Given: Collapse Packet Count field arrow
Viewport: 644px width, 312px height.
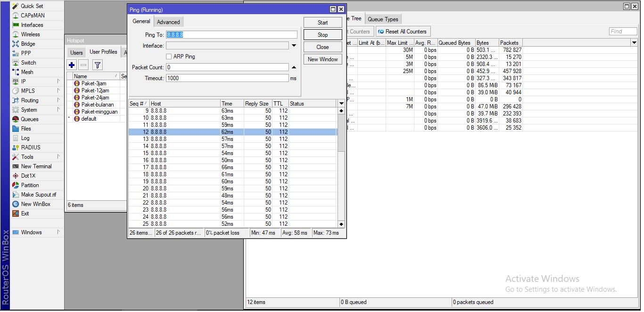Looking at the screenshot, I should 294,67.
